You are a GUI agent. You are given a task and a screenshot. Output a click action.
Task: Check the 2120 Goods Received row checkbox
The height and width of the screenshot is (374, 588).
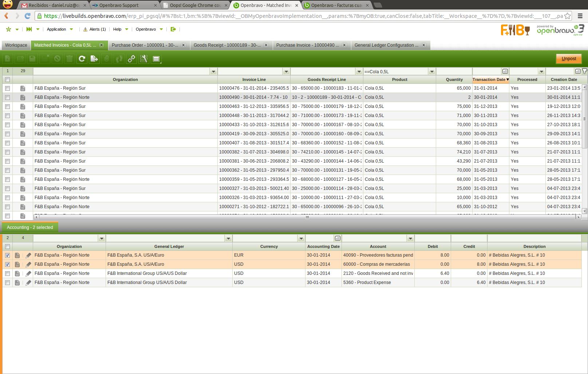pyautogui.click(x=7, y=273)
